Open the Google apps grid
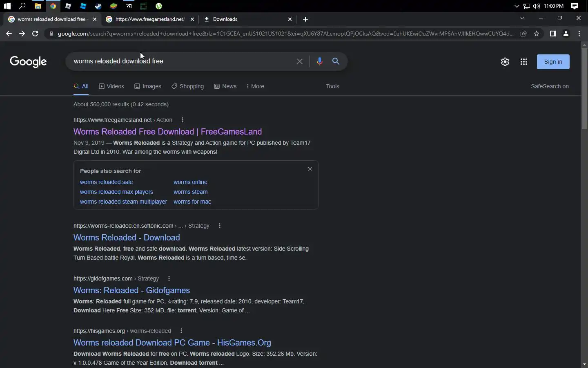Screen dimensions: 588x368 point(524,62)
